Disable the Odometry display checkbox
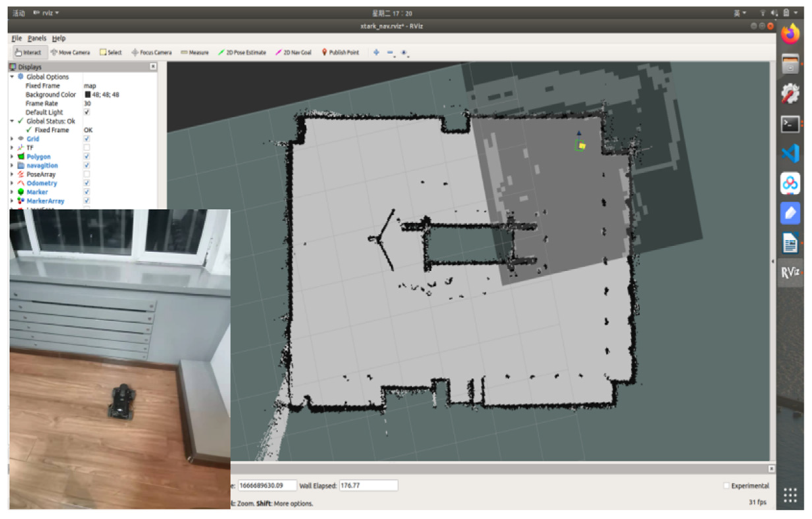This screenshot has width=812, height=519. [87, 183]
